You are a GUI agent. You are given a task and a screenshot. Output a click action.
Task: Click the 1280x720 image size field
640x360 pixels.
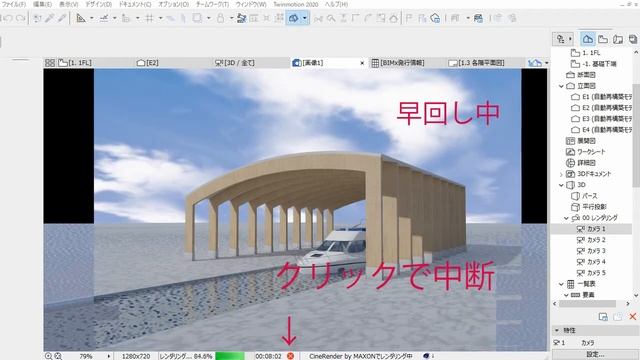pyautogui.click(x=136, y=356)
